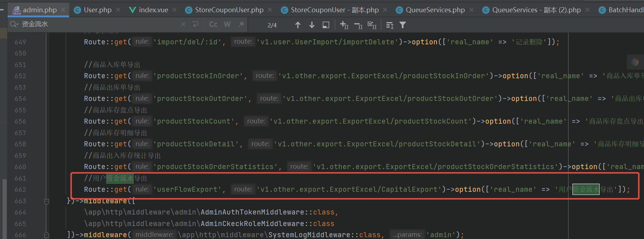Click Select All Occurrences icon

coord(372,25)
